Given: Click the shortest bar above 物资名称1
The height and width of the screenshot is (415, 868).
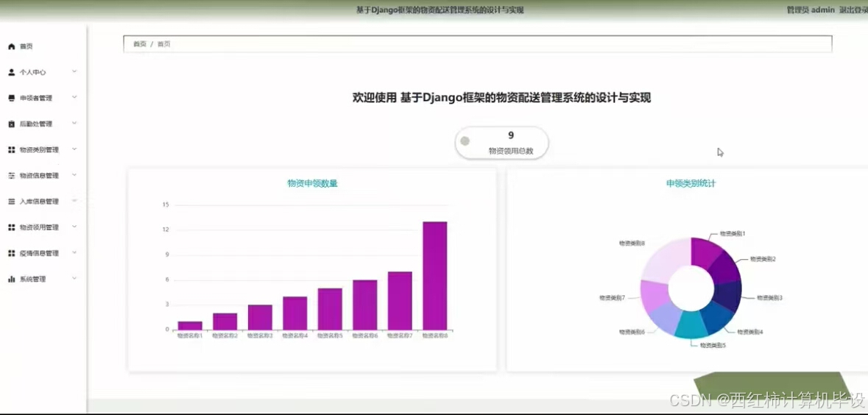Looking at the screenshot, I should pyautogui.click(x=190, y=325).
